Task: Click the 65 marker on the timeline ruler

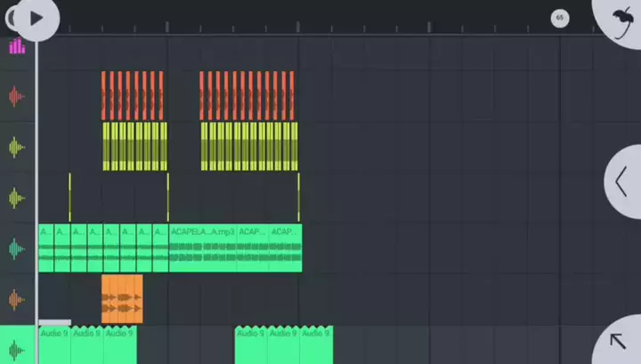Action: click(x=559, y=18)
